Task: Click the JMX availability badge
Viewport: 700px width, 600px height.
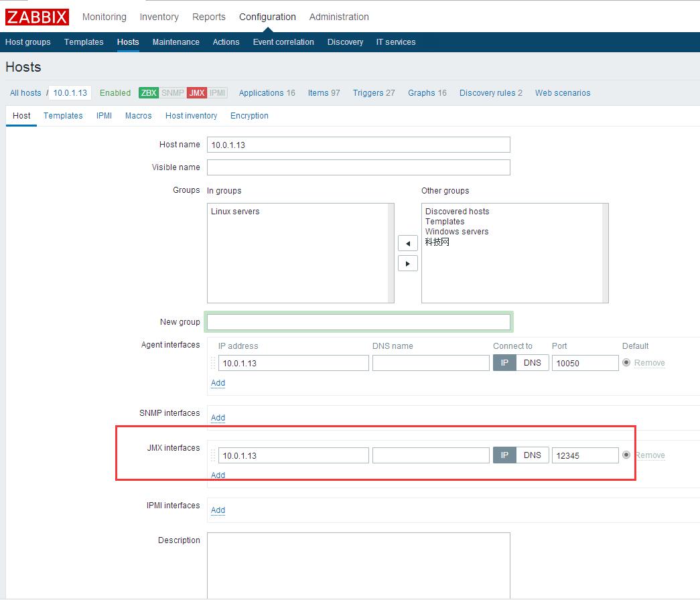Action: (x=197, y=93)
